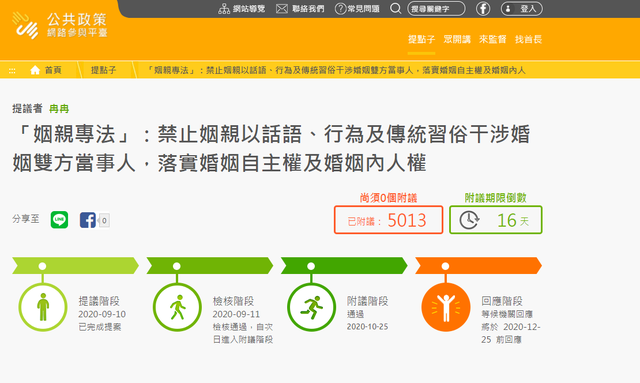Open the sitemap icon 網站導覽
640x383 pixels.
click(224, 9)
